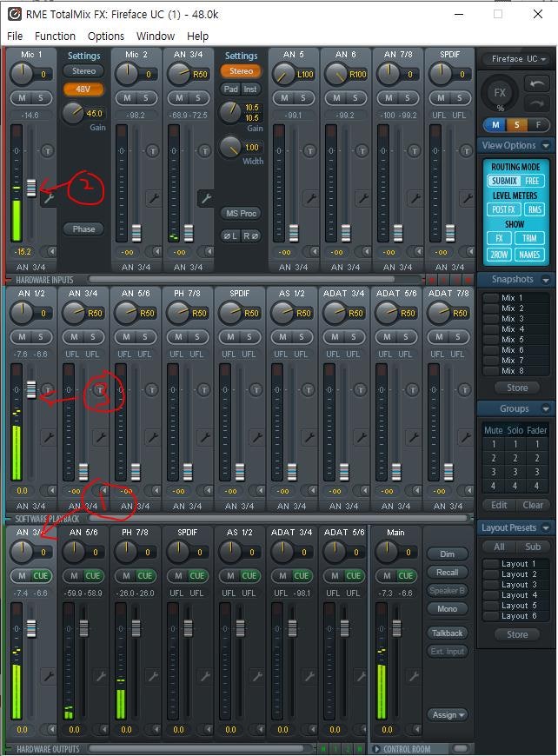Collapse the Snapshots section
This screenshot has width=558, height=756.
coord(546,280)
